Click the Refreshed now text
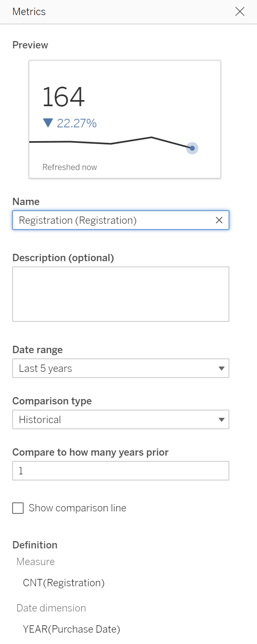This screenshot has height=644, width=257. click(70, 167)
